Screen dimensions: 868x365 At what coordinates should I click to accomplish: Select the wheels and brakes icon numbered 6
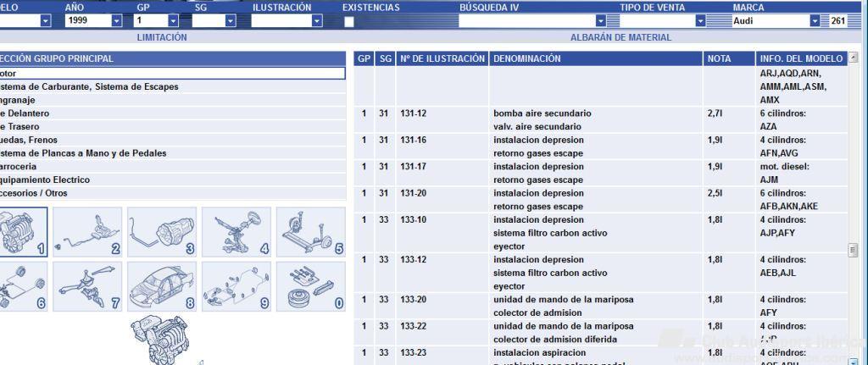[23, 286]
